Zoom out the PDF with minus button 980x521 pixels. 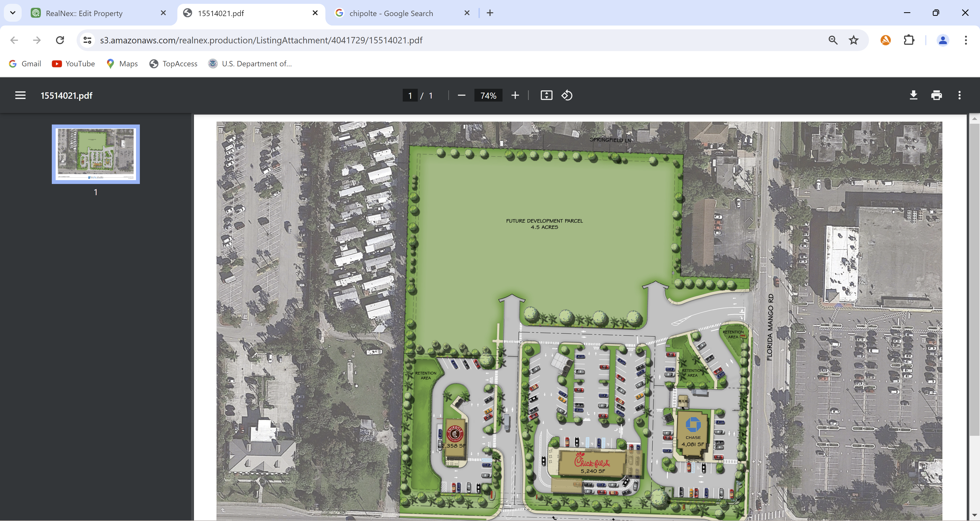[461, 95]
